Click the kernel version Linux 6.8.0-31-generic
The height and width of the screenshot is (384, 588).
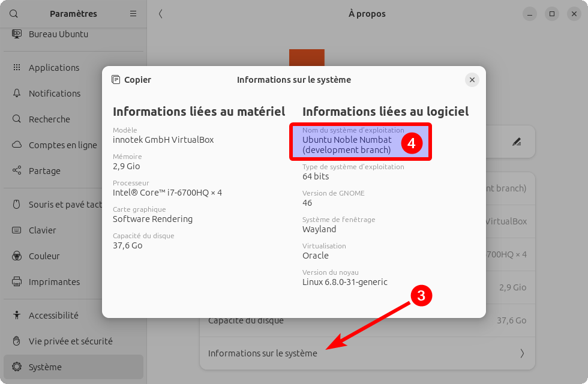tap(345, 282)
